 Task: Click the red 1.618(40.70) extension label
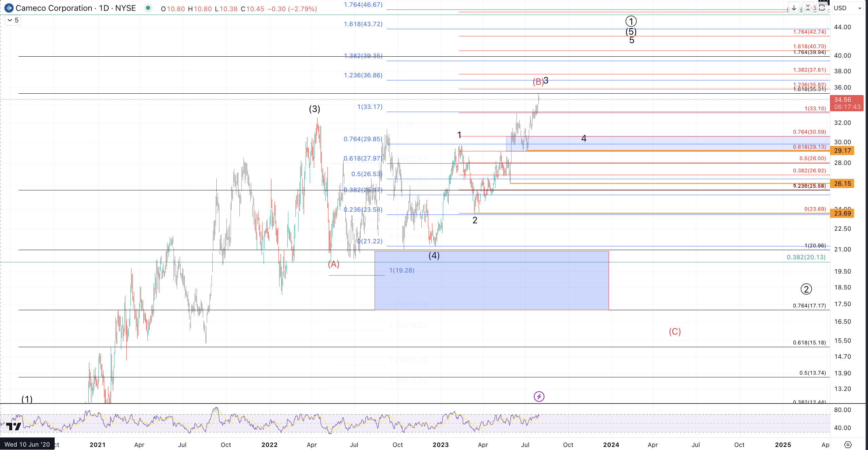point(810,46)
